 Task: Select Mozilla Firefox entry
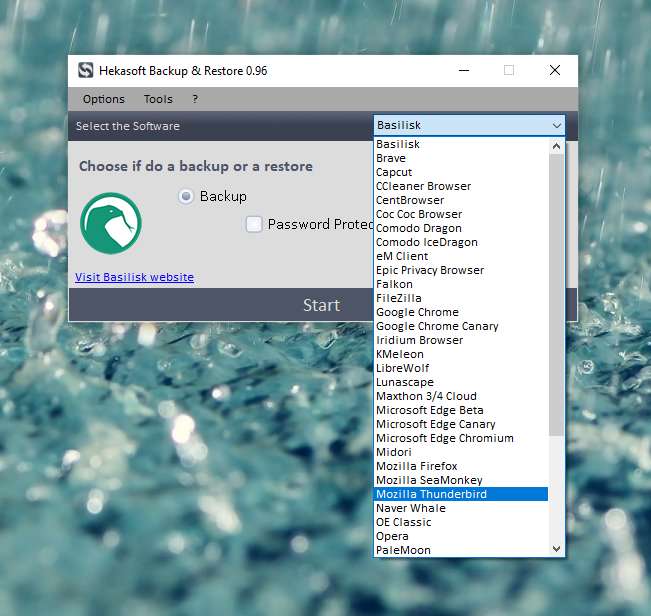point(461,466)
